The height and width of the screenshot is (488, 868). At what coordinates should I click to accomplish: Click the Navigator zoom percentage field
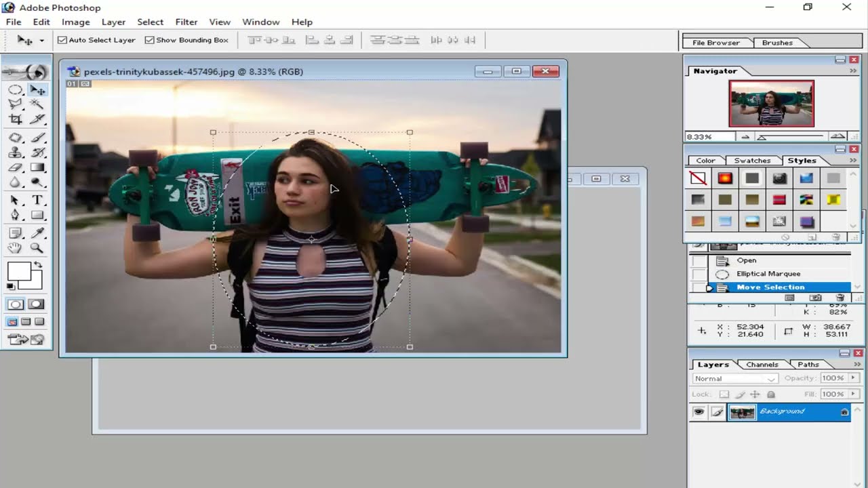coord(710,137)
